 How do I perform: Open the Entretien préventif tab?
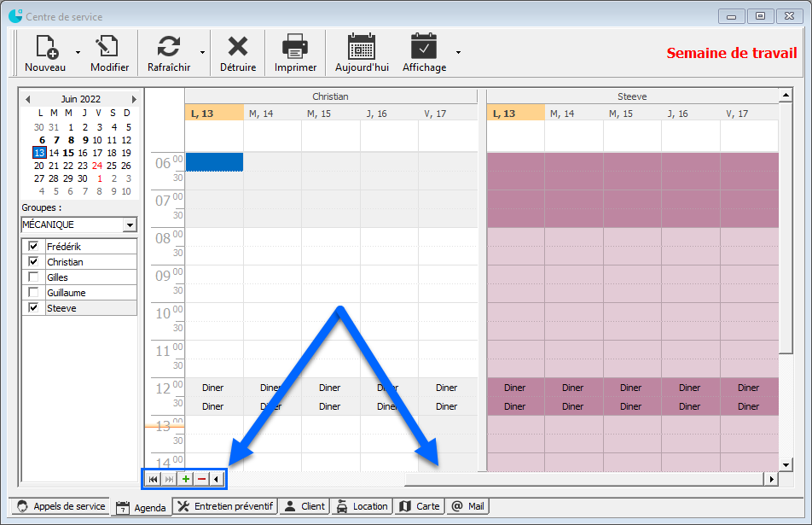tap(226, 506)
